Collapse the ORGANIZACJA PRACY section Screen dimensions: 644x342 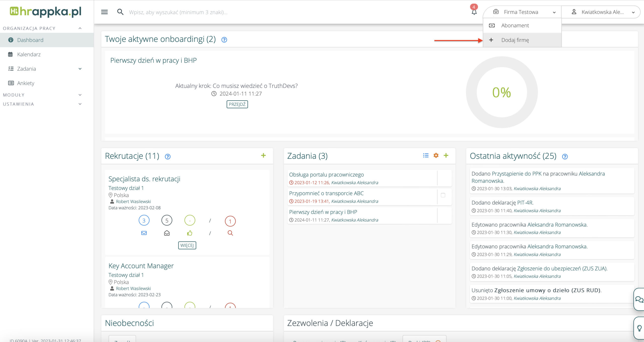pyautogui.click(x=80, y=28)
